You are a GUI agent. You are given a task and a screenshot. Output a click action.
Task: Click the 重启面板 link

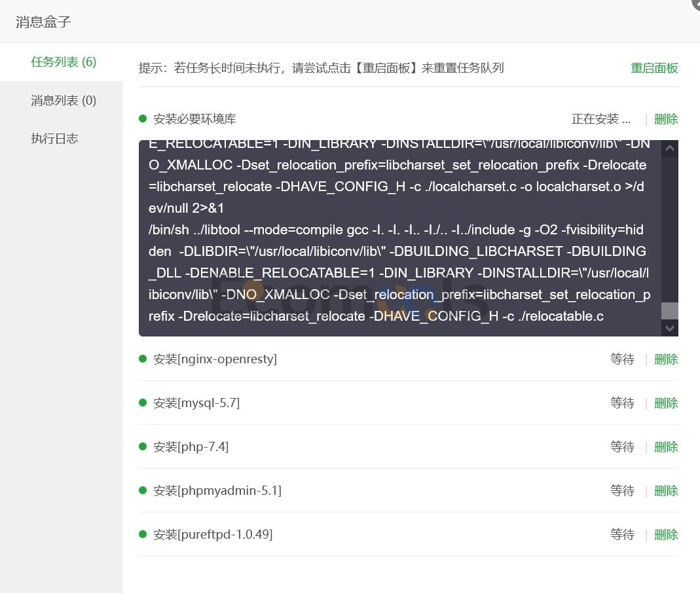pyautogui.click(x=654, y=68)
